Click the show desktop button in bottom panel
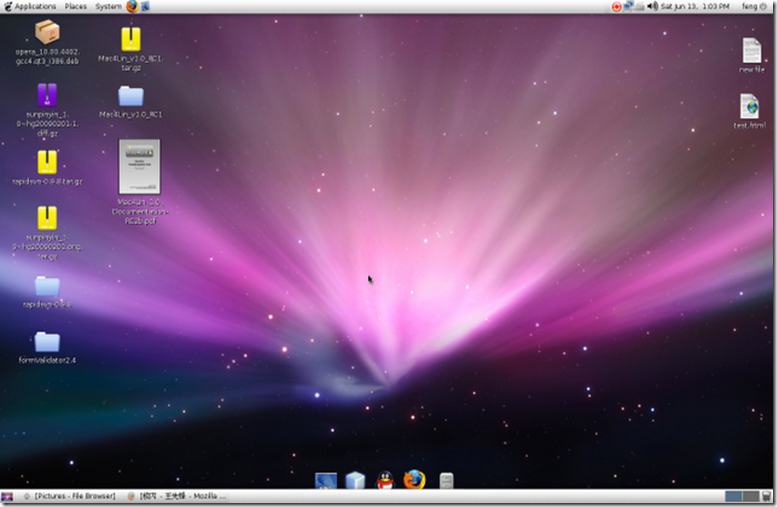 coord(7,496)
